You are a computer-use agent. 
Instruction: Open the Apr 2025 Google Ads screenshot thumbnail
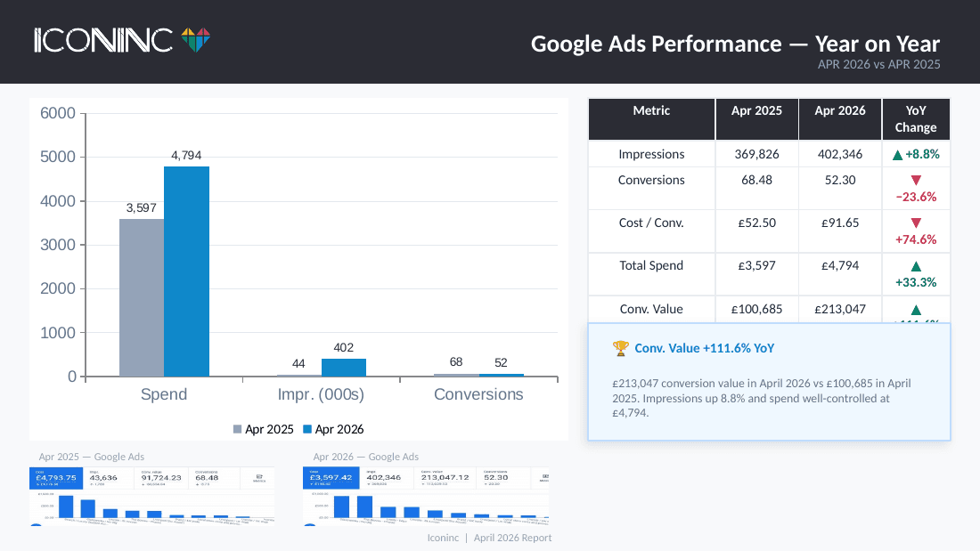point(151,496)
